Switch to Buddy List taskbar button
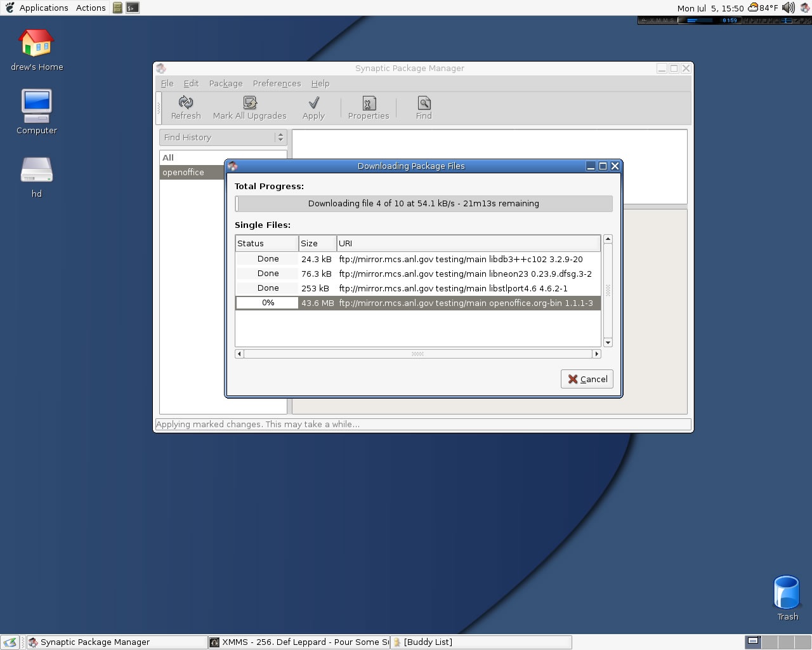Viewport: 812px width, 650px height. pos(481,642)
